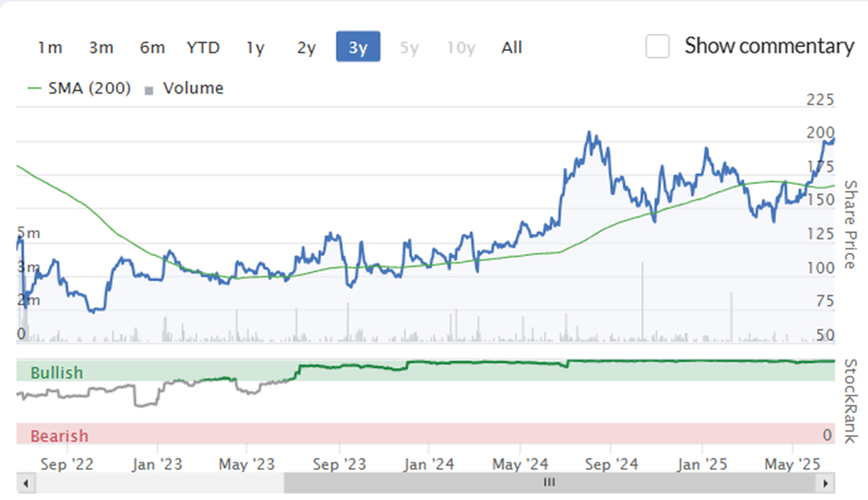Click the scrollbar right arrow

(x=826, y=483)
